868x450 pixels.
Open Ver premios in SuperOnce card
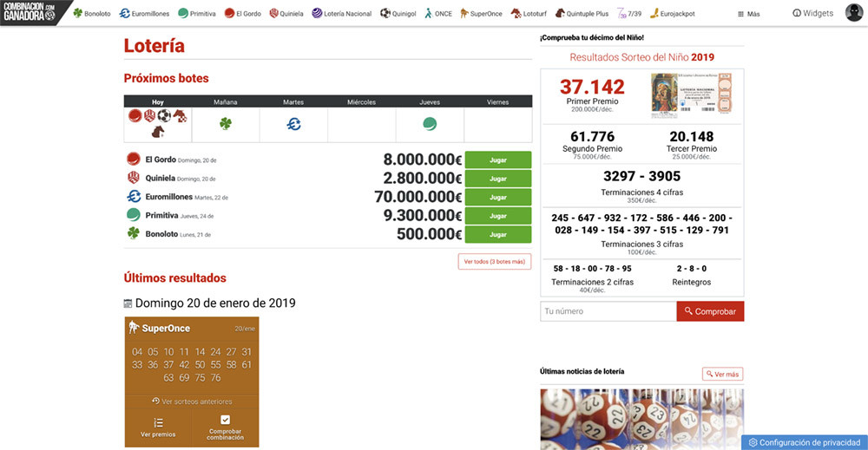158,427
